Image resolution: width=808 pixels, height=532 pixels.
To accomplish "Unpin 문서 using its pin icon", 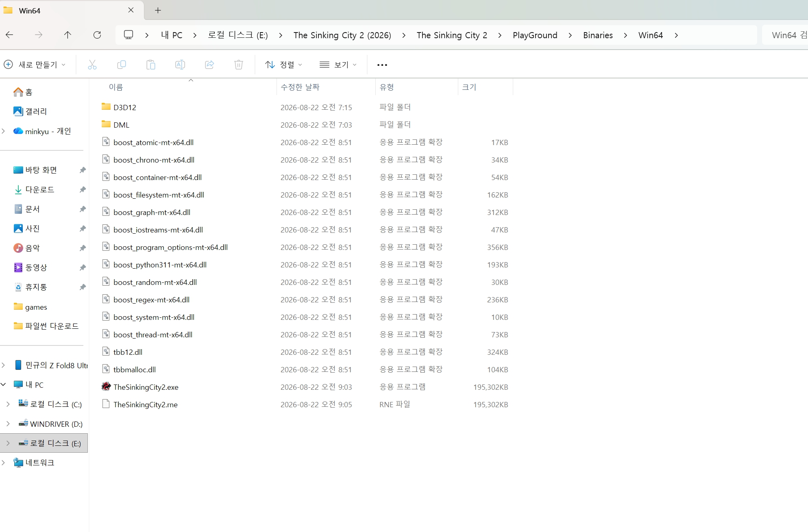I will click(x=83, y=209).
